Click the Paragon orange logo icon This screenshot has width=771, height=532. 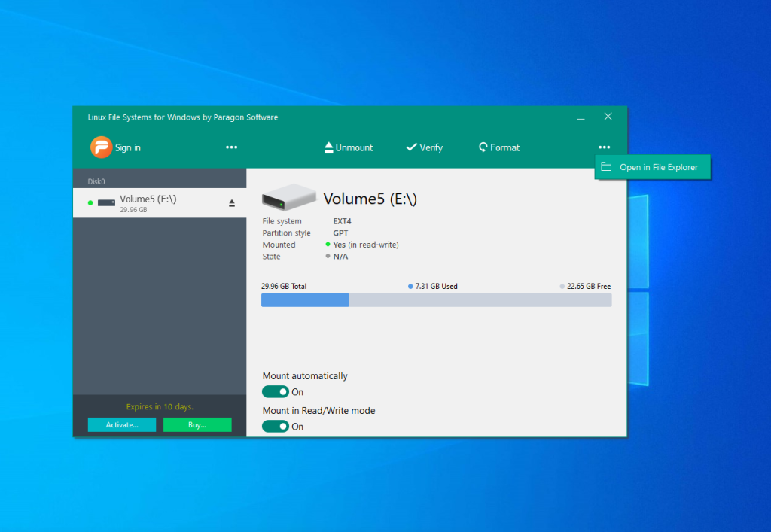tap(101, 147)
